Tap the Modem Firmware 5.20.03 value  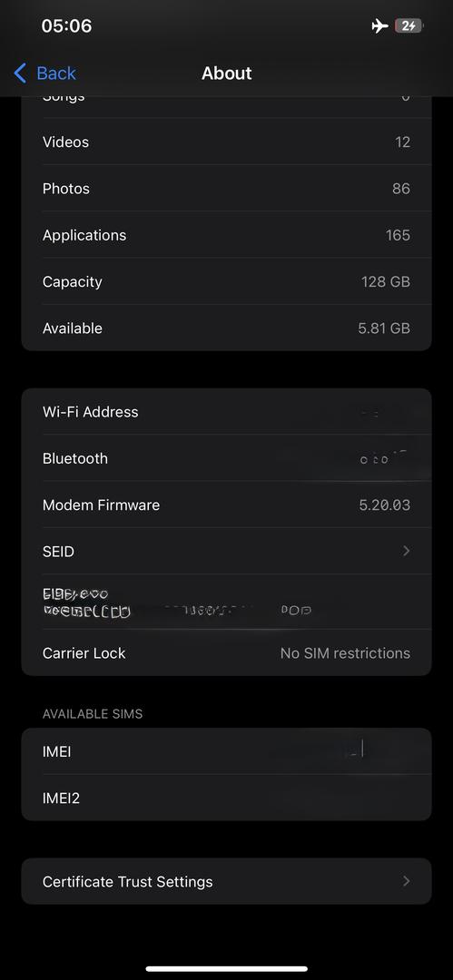tap(385, 505)
